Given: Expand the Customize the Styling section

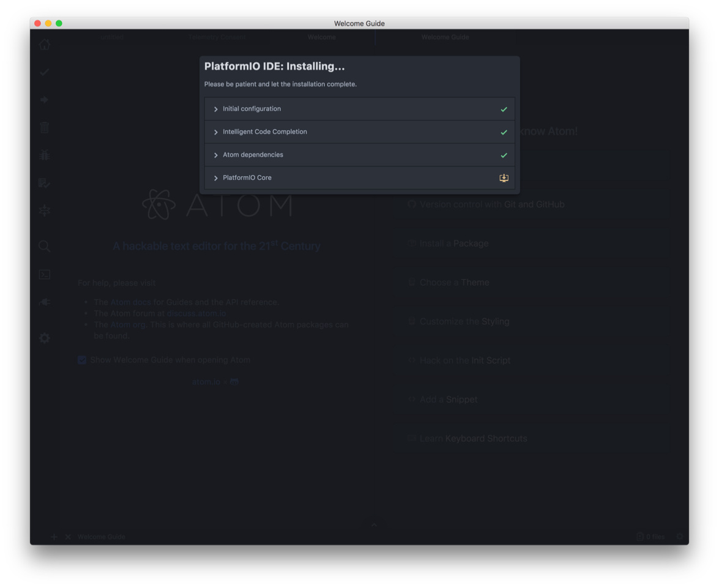Looking at the screenshot, I should point(532,321).
